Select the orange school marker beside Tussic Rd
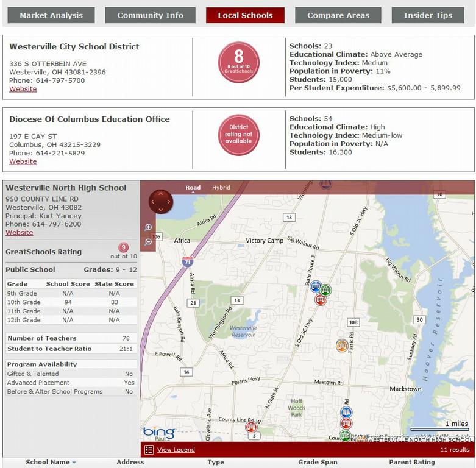476x468 pixels. click(342, 346)
